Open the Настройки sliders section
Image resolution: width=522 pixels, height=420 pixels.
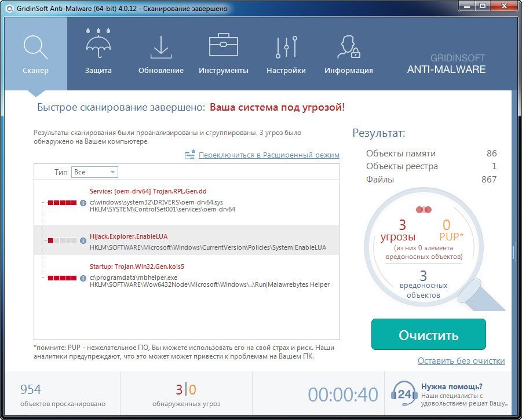click(286, 54)
